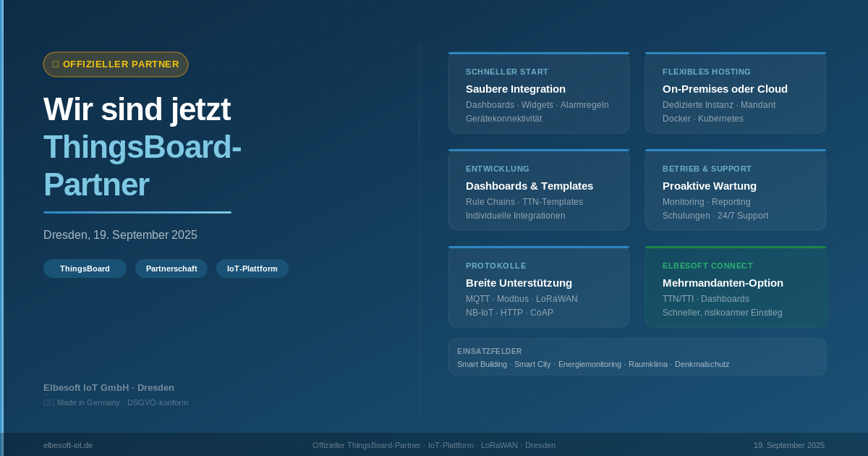
Task: Click the footer text 'Offizieller ThingsBoard-Partner'
Action: pos(367,445)
